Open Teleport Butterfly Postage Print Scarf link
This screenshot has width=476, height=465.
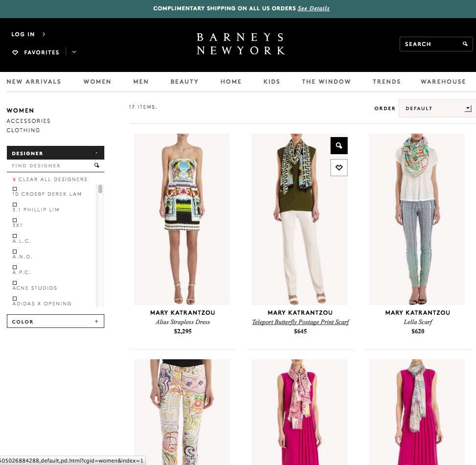pyautogui.click(x=301, y=322)
